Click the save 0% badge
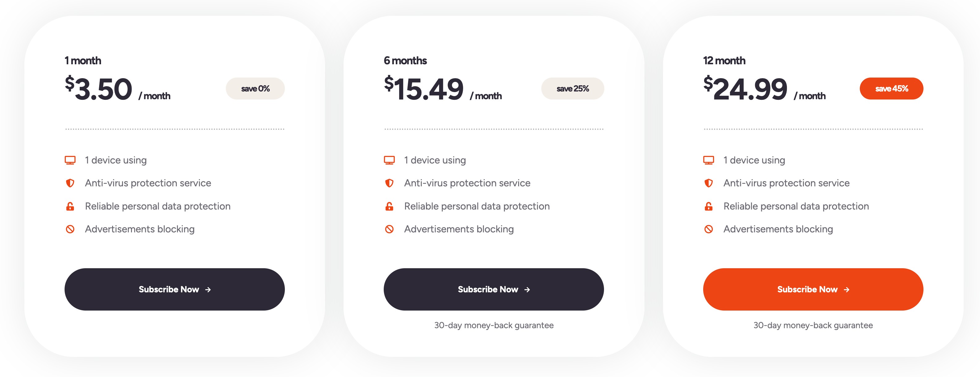This screenshot has height=377, width=980. (x=255, y=89)
